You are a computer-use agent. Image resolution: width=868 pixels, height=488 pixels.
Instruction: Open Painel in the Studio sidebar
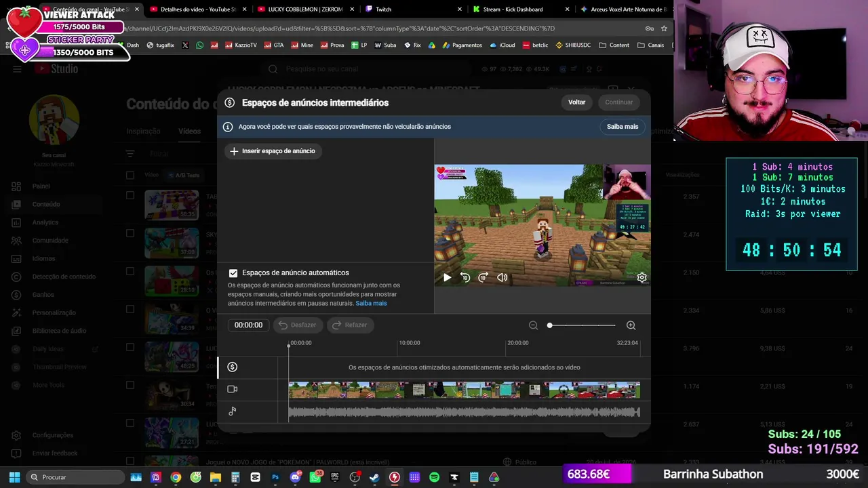pos(41,186)
